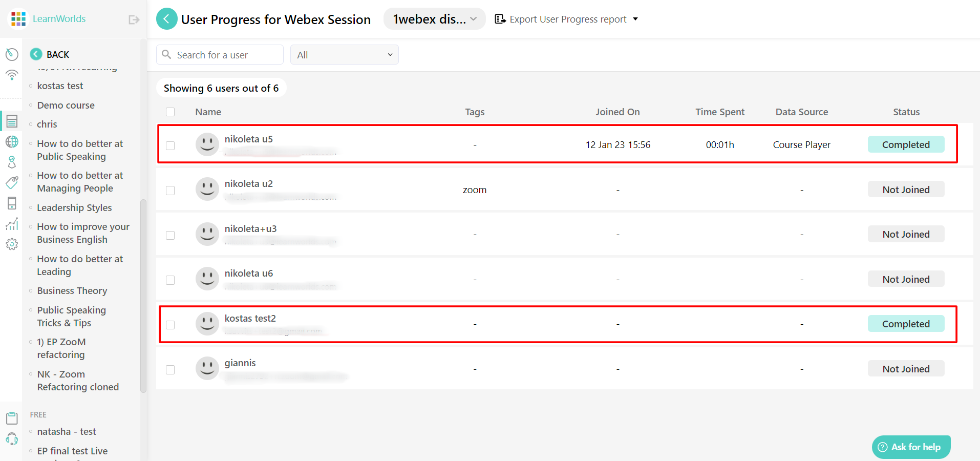The image size is (980, 461).
Task: Select the users icon in left sidebar
Action: pos(12,162)
